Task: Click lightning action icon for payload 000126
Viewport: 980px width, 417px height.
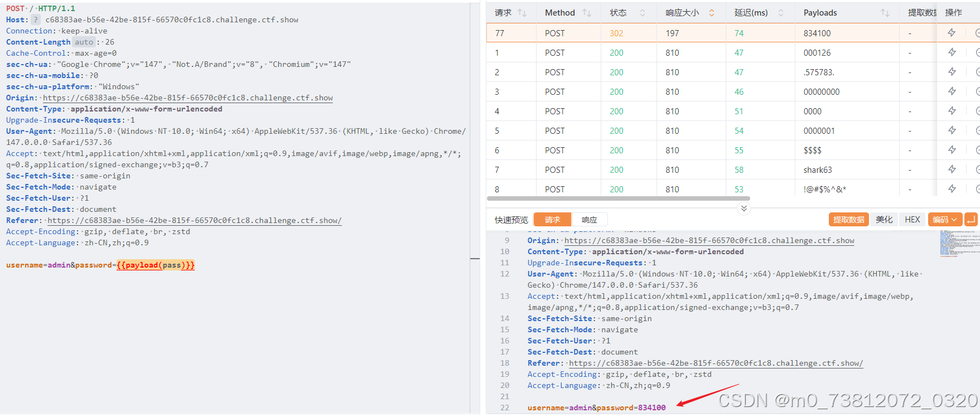Action: click(952, 52)
